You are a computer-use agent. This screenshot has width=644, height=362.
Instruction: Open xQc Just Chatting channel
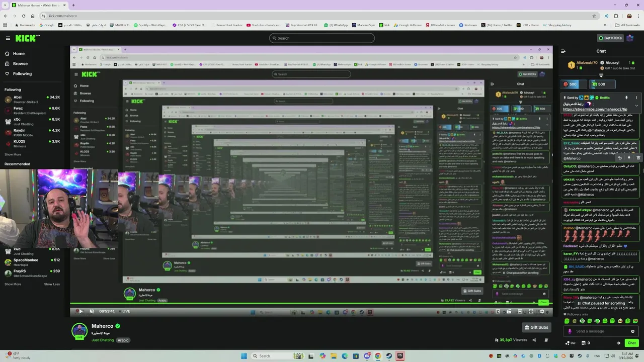click(31, 121)
